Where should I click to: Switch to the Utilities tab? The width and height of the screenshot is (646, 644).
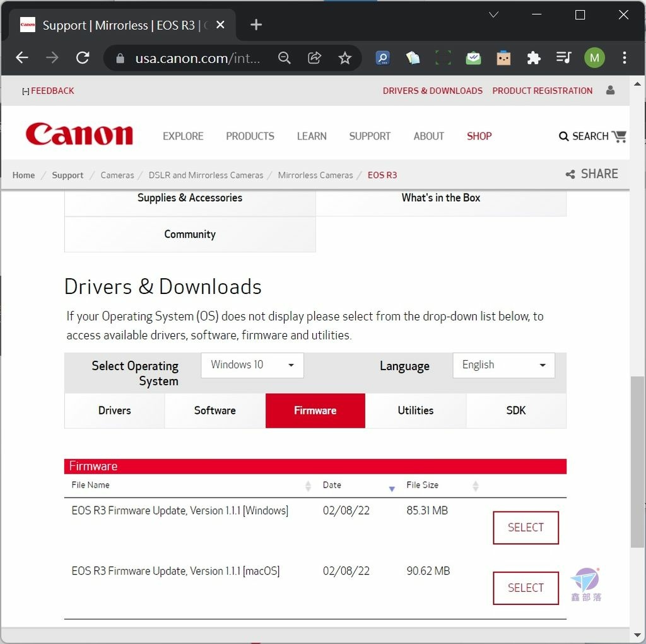416,411
